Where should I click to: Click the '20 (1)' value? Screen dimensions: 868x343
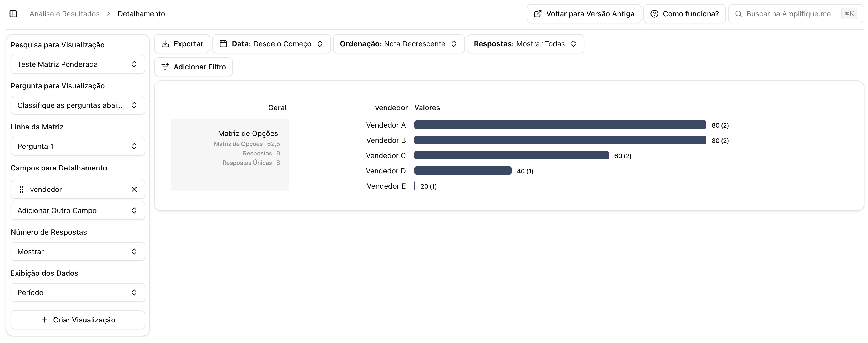click(x=429, y=186)
